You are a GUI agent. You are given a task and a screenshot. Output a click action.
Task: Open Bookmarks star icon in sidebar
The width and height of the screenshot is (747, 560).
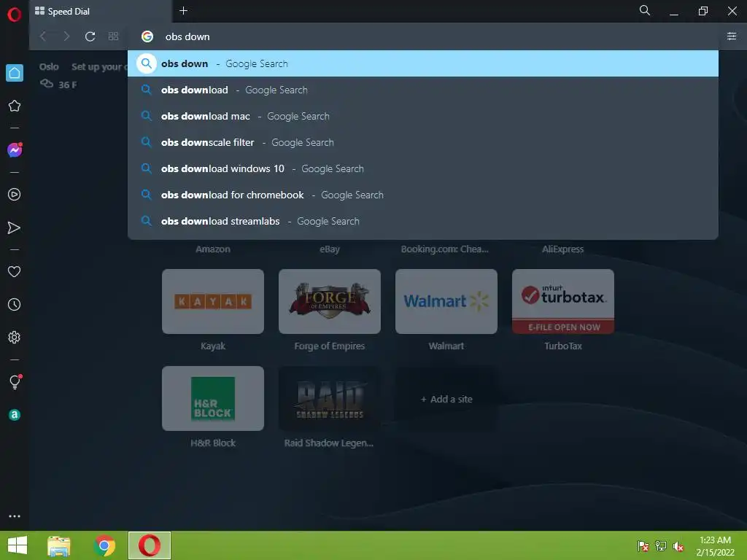click(15, 106)
